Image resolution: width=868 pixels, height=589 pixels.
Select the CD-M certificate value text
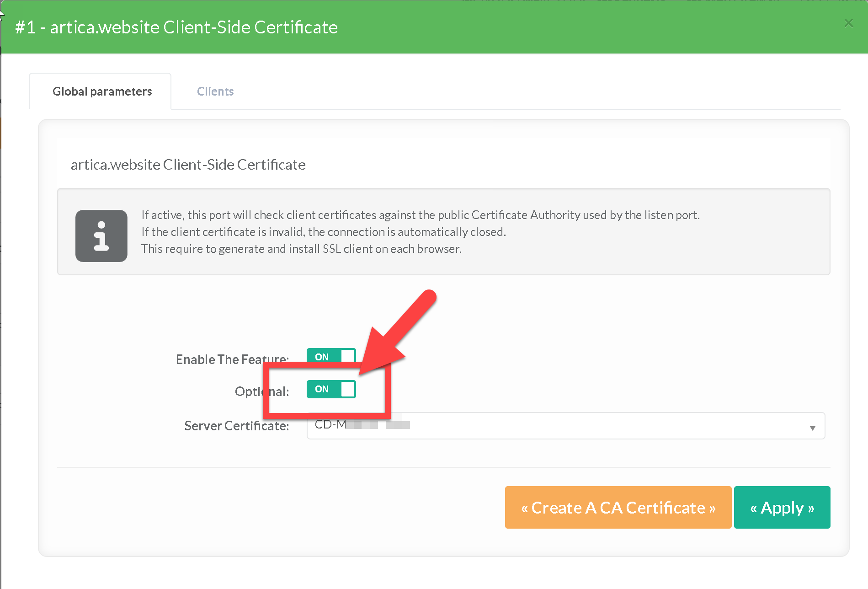[330, 425]
